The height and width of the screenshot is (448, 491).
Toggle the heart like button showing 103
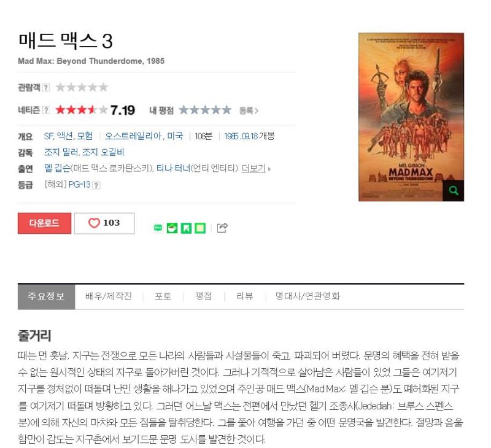[104, 223]
